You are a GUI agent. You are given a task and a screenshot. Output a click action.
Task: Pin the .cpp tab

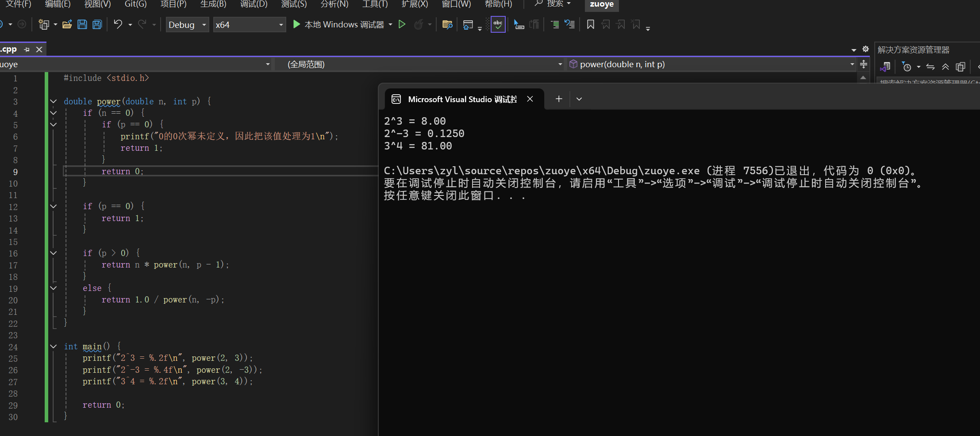(x=27, y=50)
